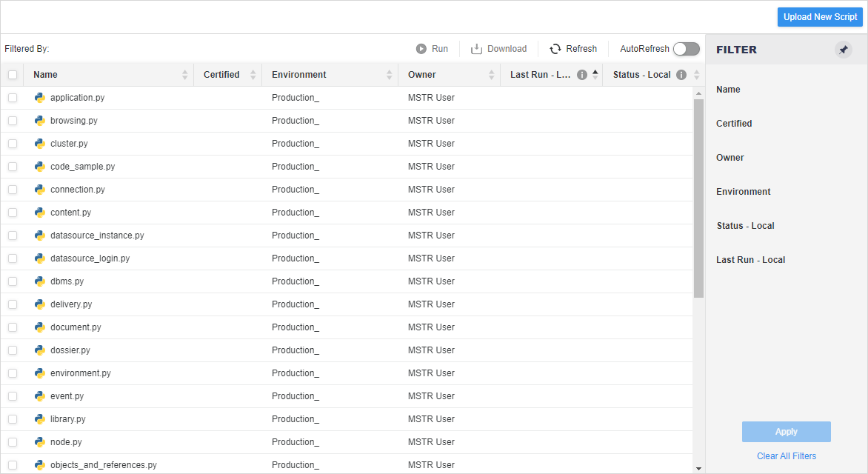Click the Clear All Filters link
The height and width of the screenshot is (474, 868).
787,456
